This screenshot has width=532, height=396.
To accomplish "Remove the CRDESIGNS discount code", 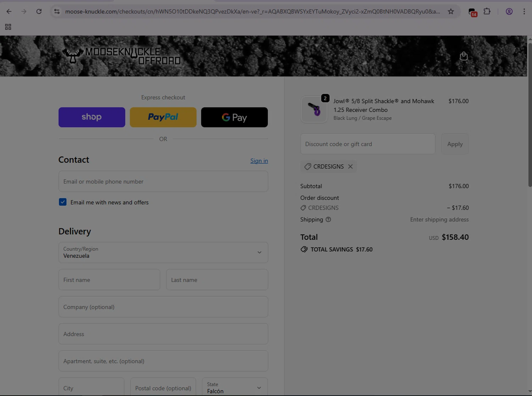I will click(350, 166).
